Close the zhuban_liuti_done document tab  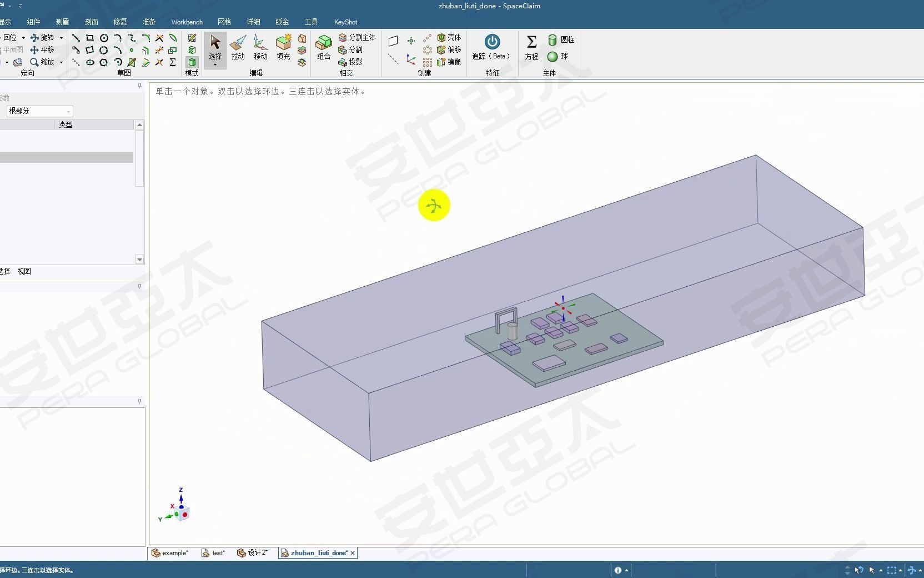tap(353, 553)
